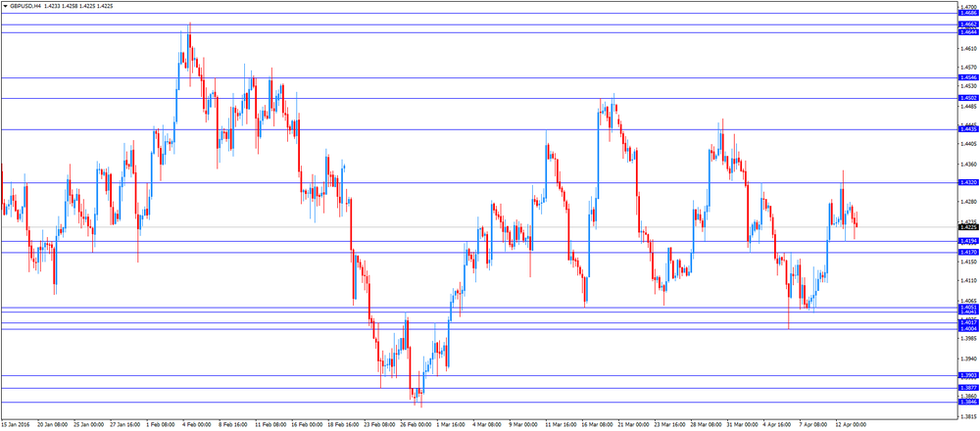Click the 1.4051 price level tag
Viewport: 980px width, 431px height.
[x=967, y=308]
